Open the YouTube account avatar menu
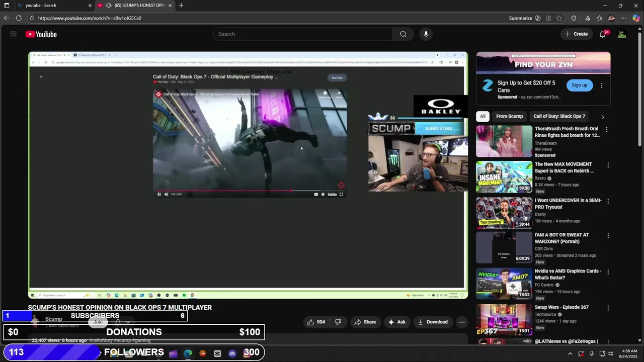 pyautogui.click(x=622, y=34)
